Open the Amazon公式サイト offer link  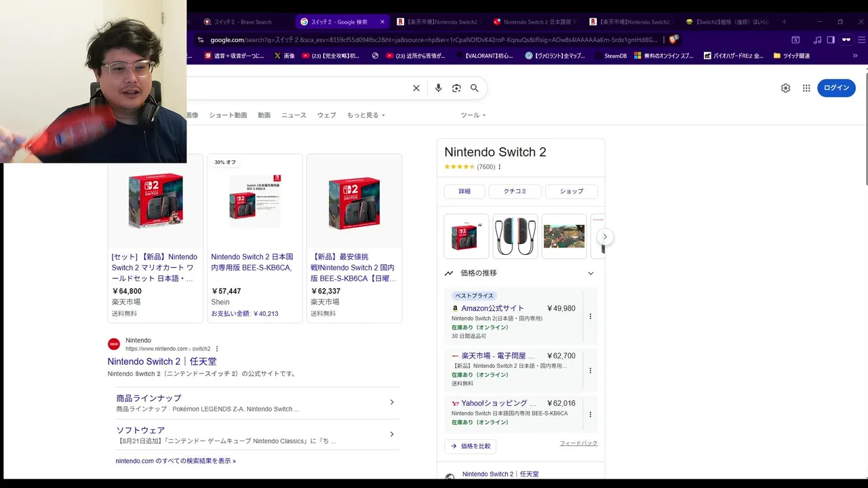tap(493, 308)
